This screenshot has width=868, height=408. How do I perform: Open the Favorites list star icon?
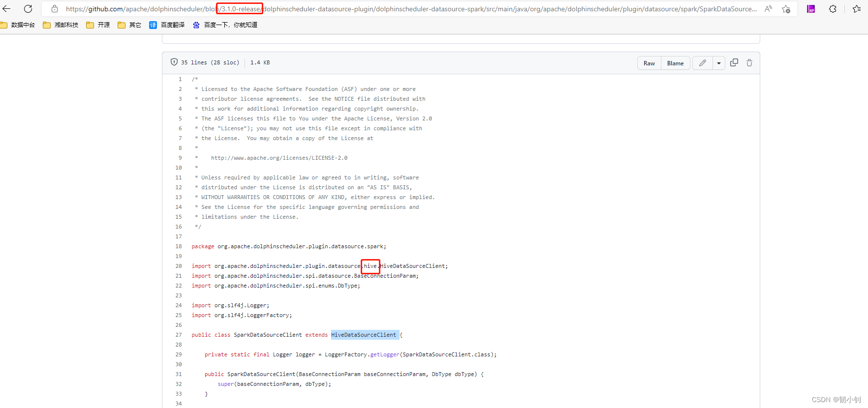click(857, 9)
